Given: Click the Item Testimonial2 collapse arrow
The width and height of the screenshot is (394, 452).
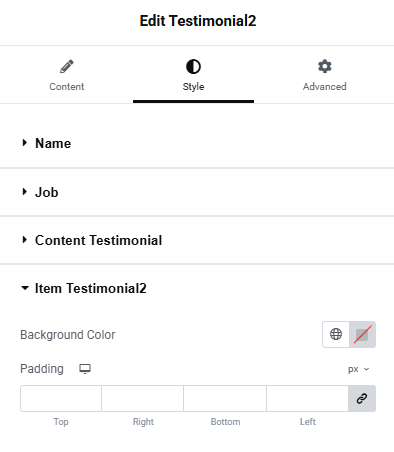Looking at the screenshot, I should pos(25,288).
